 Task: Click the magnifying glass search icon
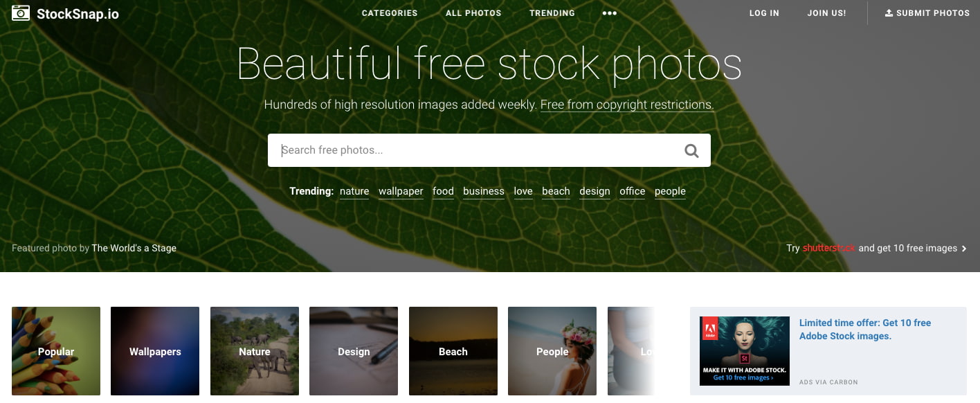pyautogui.click(x=691, y=150)
